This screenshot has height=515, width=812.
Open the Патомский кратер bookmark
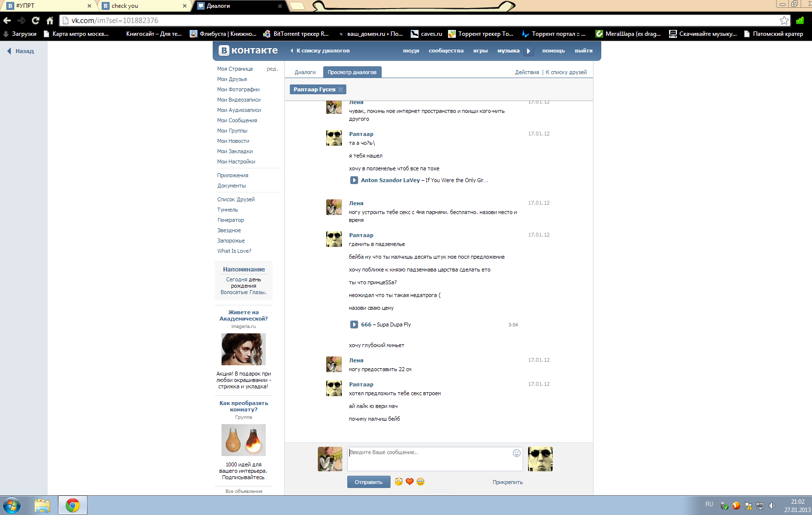pyautogui.click(x=773, y=34)
